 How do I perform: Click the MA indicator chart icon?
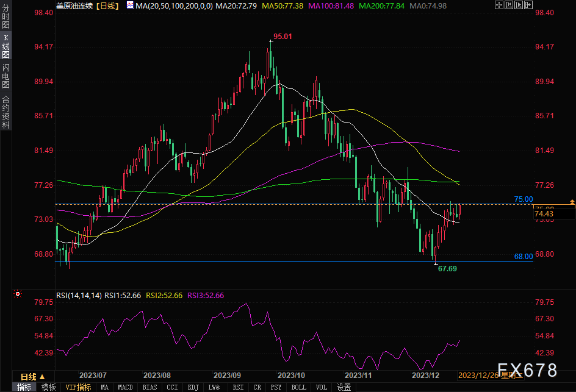tap(130, 5)
